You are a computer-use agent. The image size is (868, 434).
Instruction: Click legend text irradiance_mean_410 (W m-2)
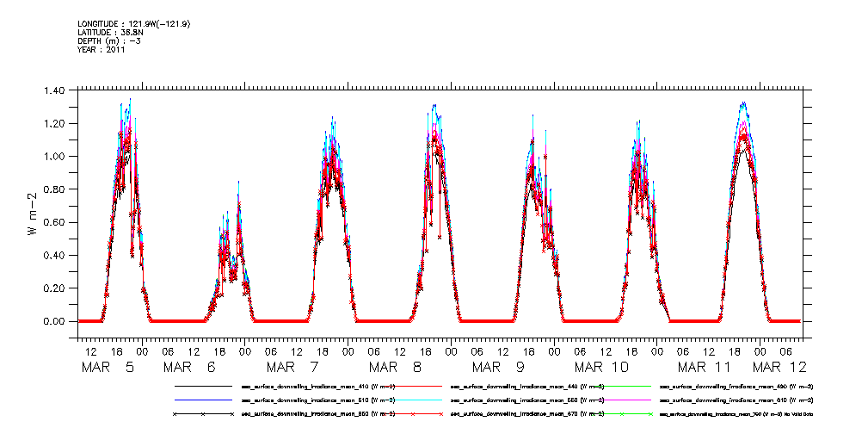point(318,387)
